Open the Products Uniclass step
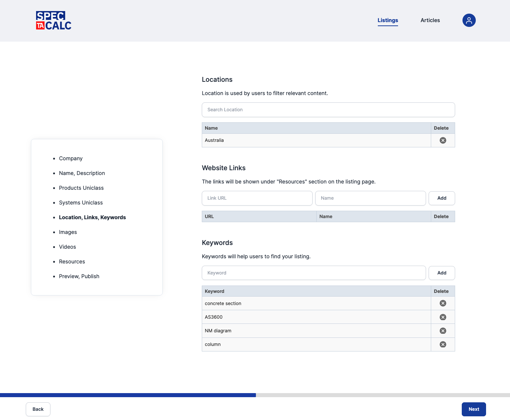This screenshot has width=510, height=420. 81,188
